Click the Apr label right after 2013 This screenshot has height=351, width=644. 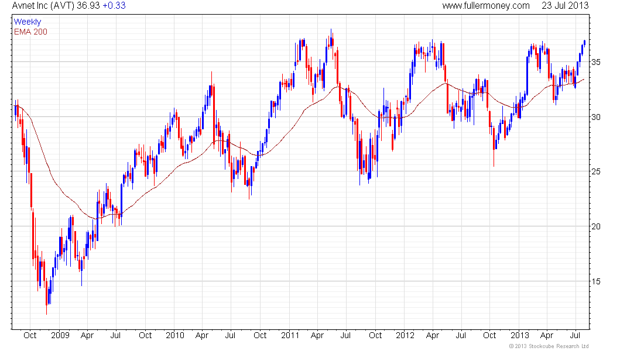coord(547,336)
